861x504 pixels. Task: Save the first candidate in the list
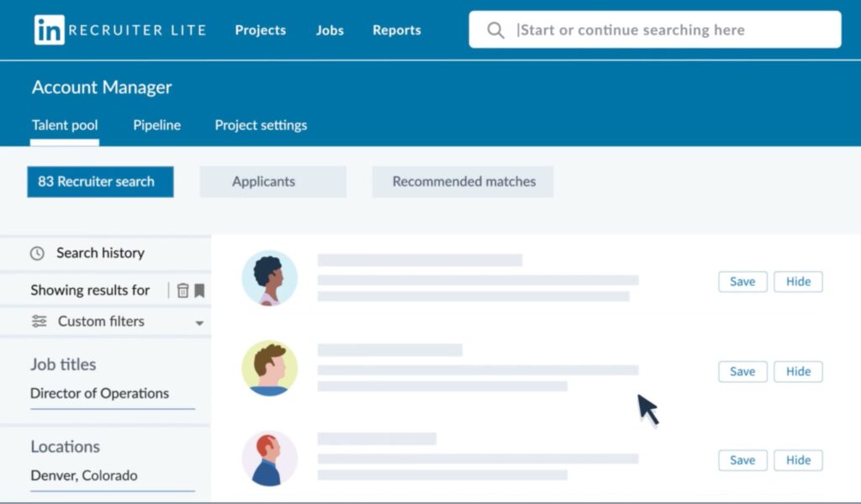tap(742, 281)
